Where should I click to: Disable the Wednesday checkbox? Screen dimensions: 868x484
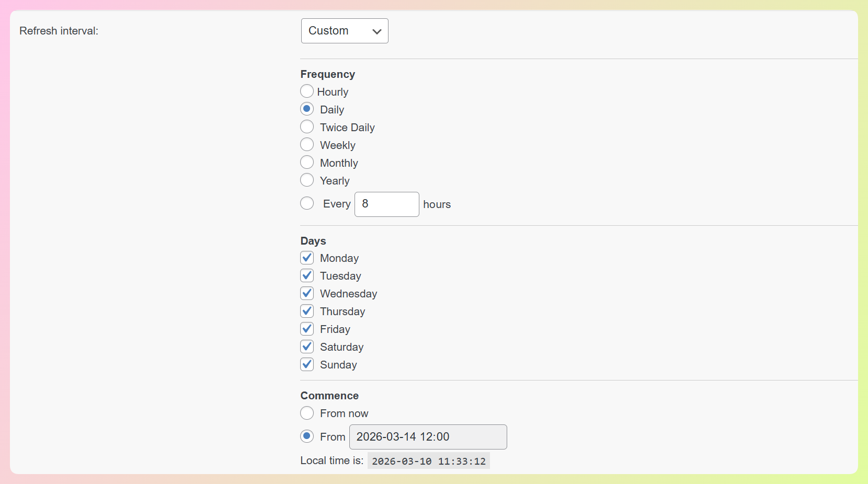[307, 293]
